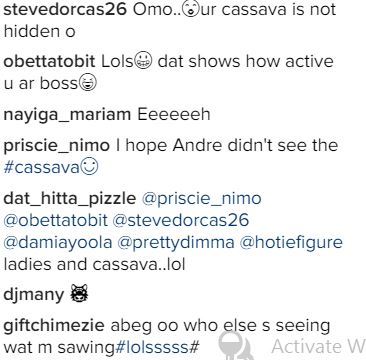Click the @damiayoola mention

click(58, 243)
